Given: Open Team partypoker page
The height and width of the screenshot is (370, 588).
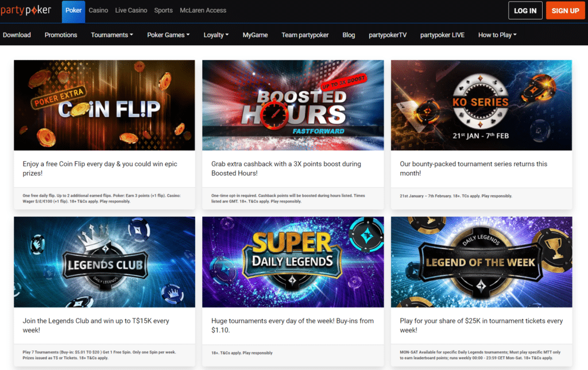Looking at the screenshot, I should pos(305,35).
